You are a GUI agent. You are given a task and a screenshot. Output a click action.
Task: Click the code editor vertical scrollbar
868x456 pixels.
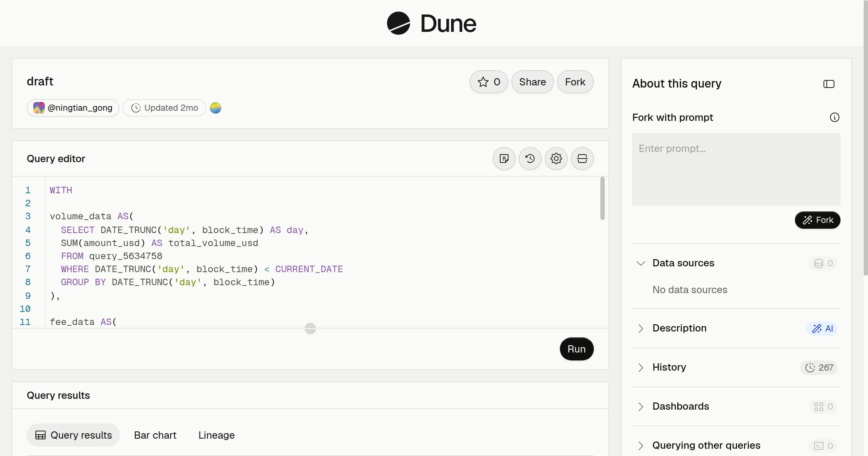coord(603,198)
